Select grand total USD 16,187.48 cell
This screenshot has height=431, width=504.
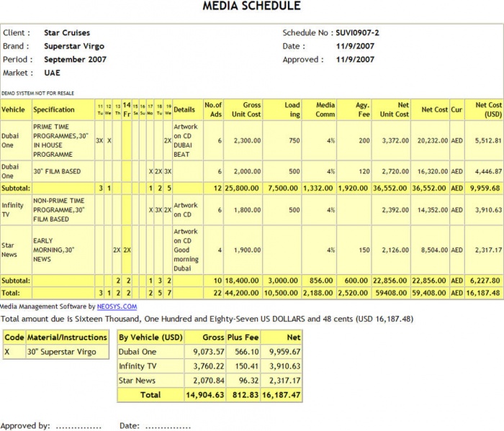484,293
